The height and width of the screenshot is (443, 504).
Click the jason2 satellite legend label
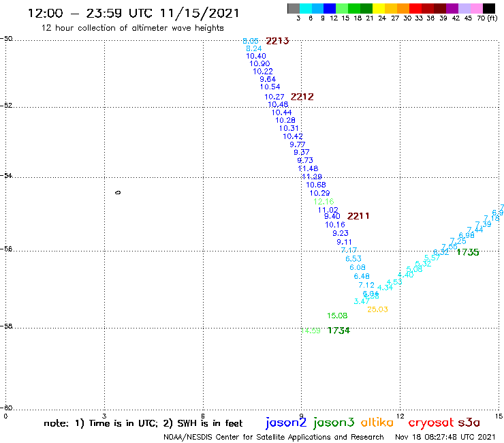pyautogui.click(x=286, y=423)
